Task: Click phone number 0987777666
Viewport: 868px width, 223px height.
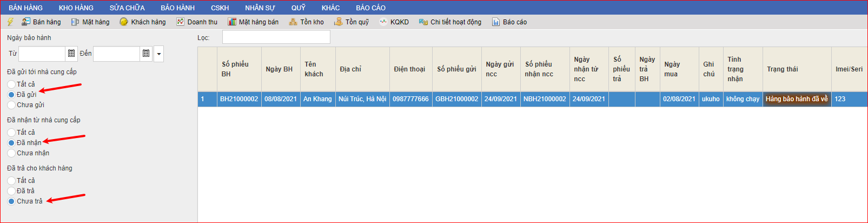Action: click(411, 99)
